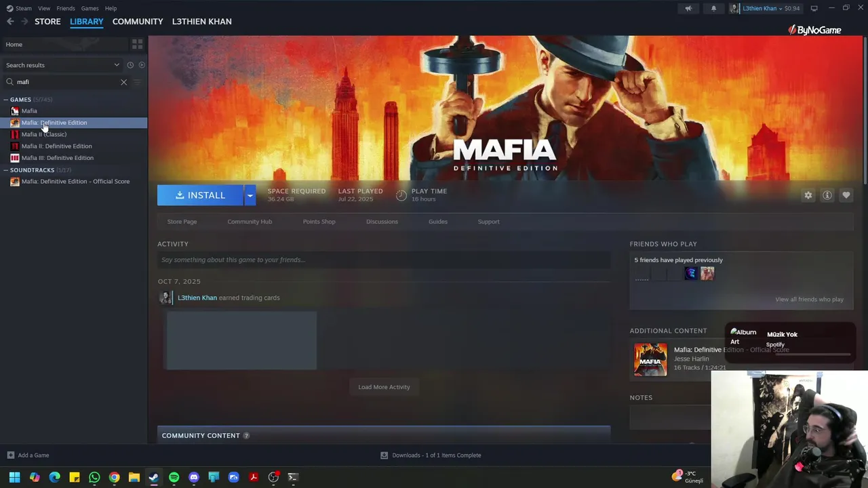
Task: Open OBS Studio from taskbar
Action: point(273,477)
